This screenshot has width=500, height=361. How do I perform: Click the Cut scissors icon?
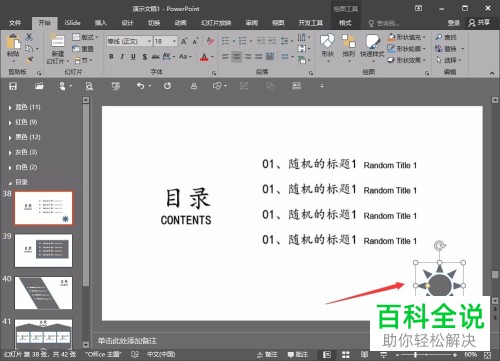pos(29,37)
